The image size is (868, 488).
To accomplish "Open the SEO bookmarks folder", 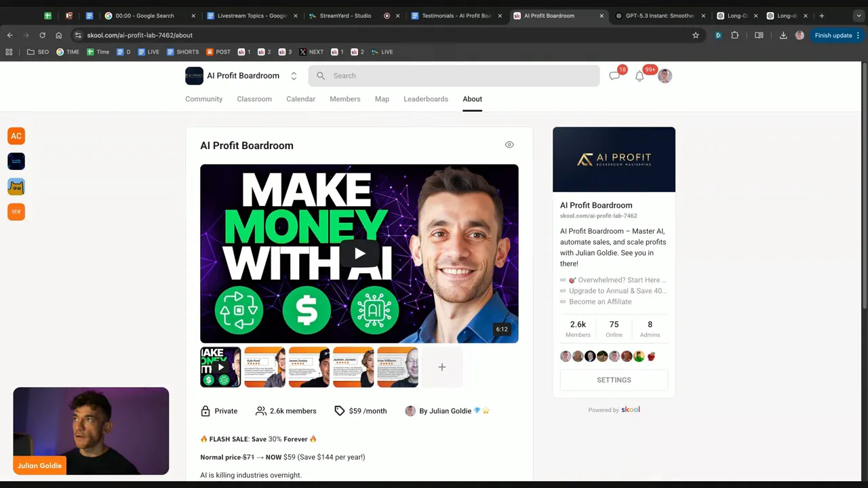I will (x=38, y=52).
